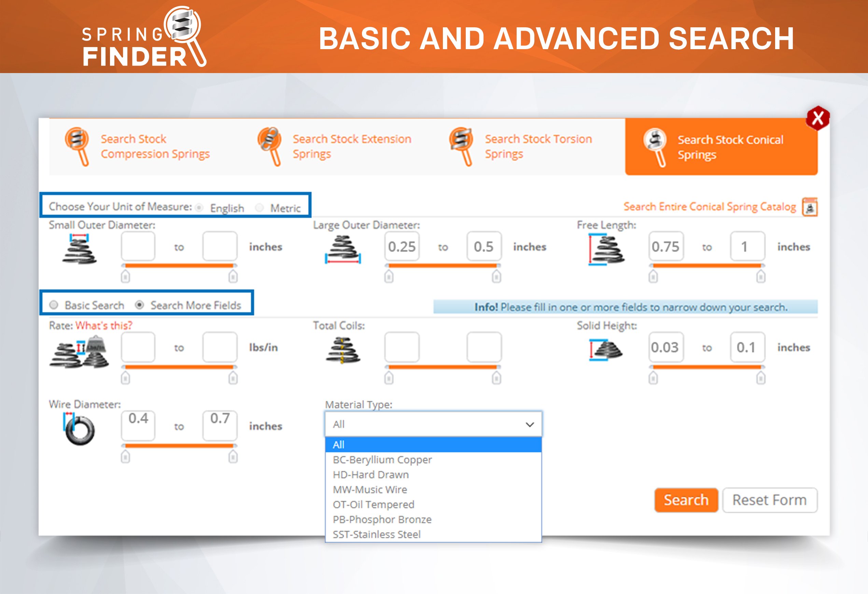Select the Metric unit radio button
868x594 pixels.
[260, 208]
